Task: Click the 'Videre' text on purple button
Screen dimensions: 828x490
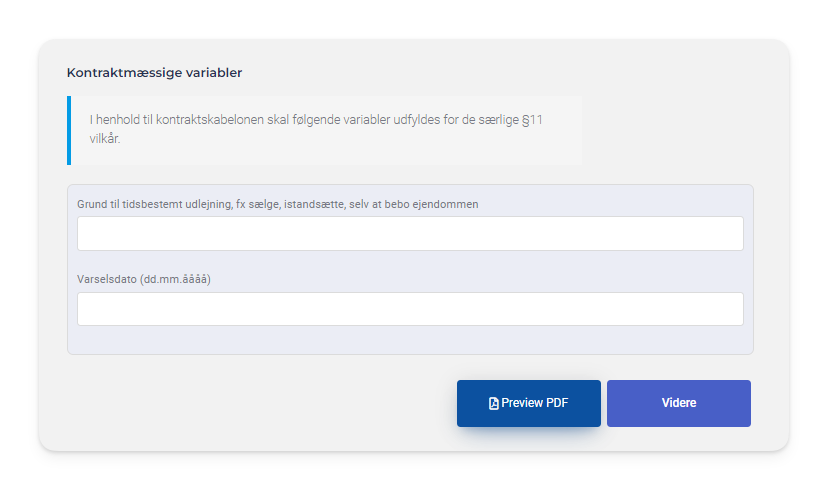Action: (x=679, y=403)
